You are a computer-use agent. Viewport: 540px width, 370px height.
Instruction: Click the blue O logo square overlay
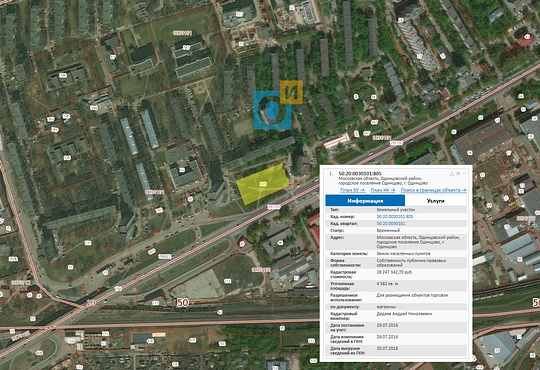pos(272,110)
